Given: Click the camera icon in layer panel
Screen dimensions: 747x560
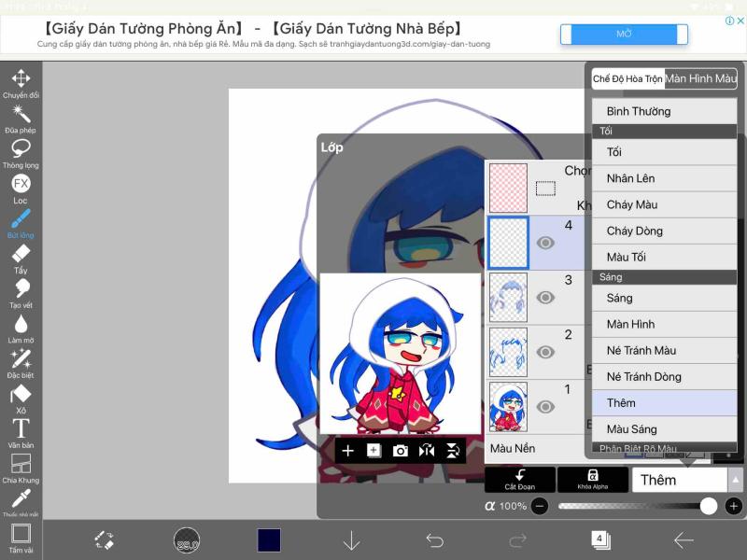Looking at the screenshot, I should tap(401, 451).
